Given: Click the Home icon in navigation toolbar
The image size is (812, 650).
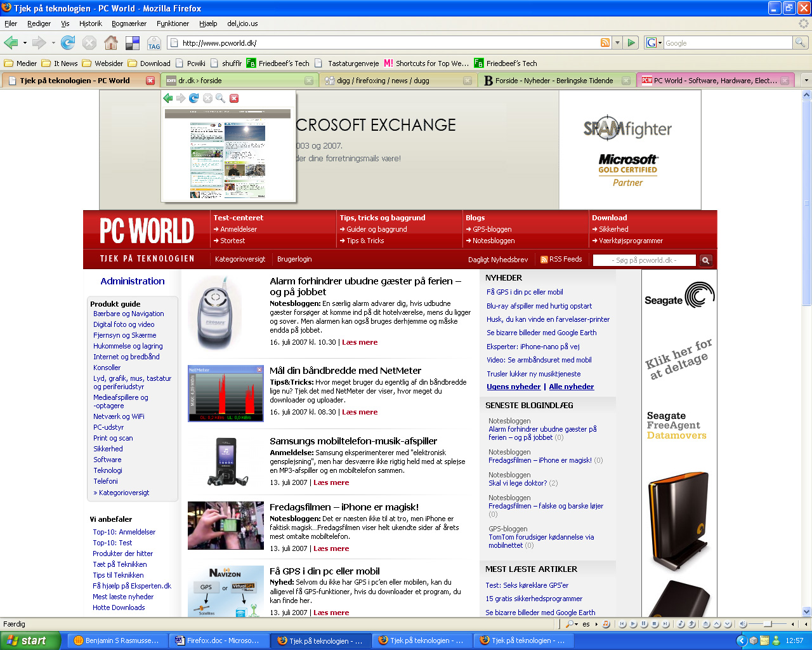Looking at the screenshot, I should [x=111, y=43].
